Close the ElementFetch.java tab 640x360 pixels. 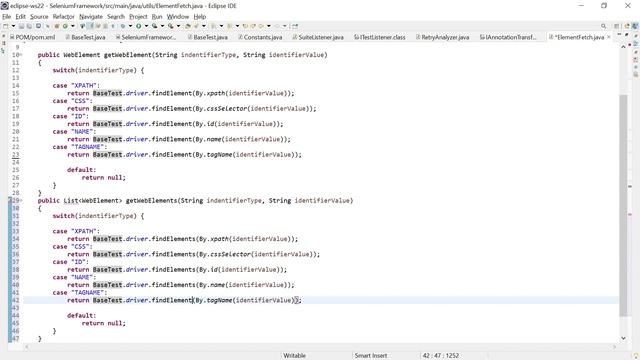coord(609,37)
